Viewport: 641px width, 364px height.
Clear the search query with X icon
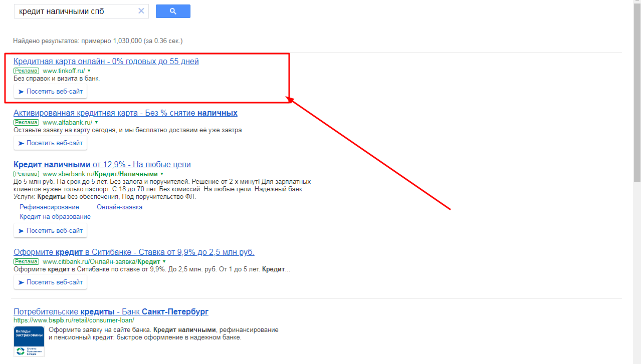click(141, 11)
